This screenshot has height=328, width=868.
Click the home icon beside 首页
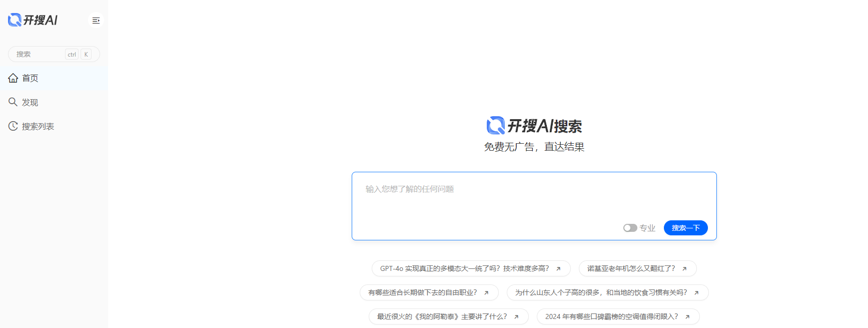click(13, 78)
